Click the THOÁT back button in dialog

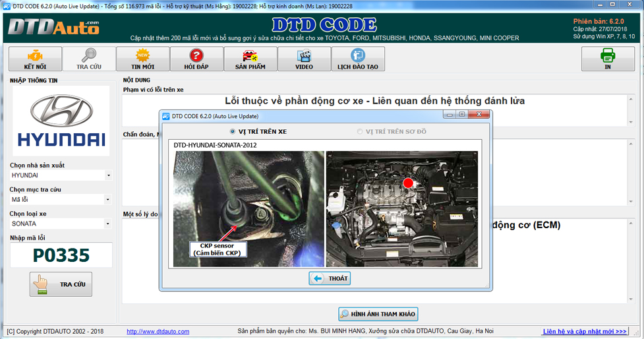[330, 278]
